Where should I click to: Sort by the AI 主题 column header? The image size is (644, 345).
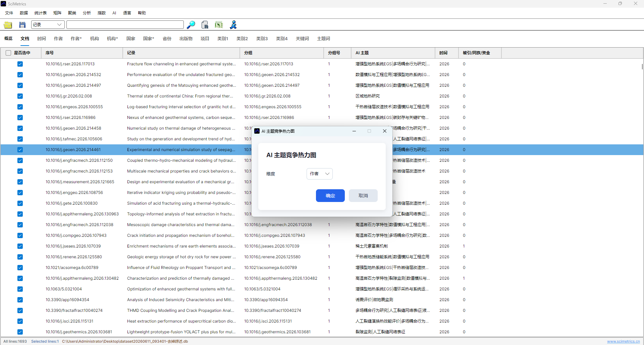pos(393,53)
